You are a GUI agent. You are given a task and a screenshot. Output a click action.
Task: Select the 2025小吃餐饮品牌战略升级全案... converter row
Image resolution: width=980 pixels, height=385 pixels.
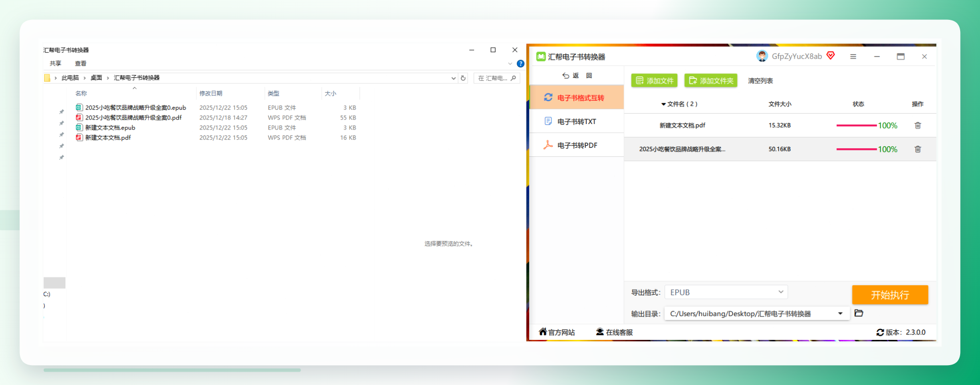pyautogui.click(x=780, y=149)
